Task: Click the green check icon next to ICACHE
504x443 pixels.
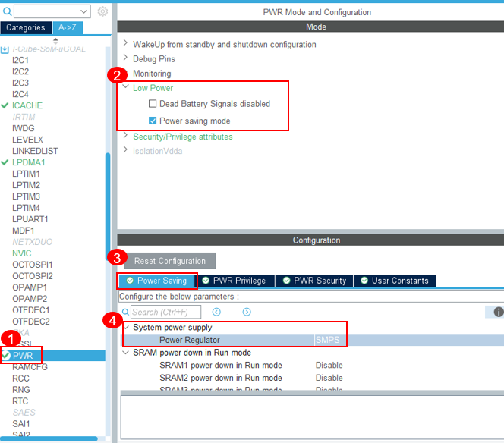Action: click(x=5, y=105)
